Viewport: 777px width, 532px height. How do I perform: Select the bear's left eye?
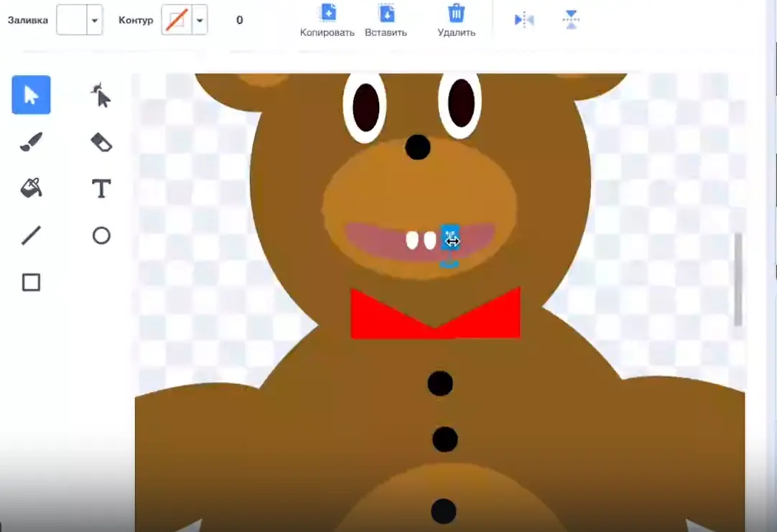pos(366,108)
